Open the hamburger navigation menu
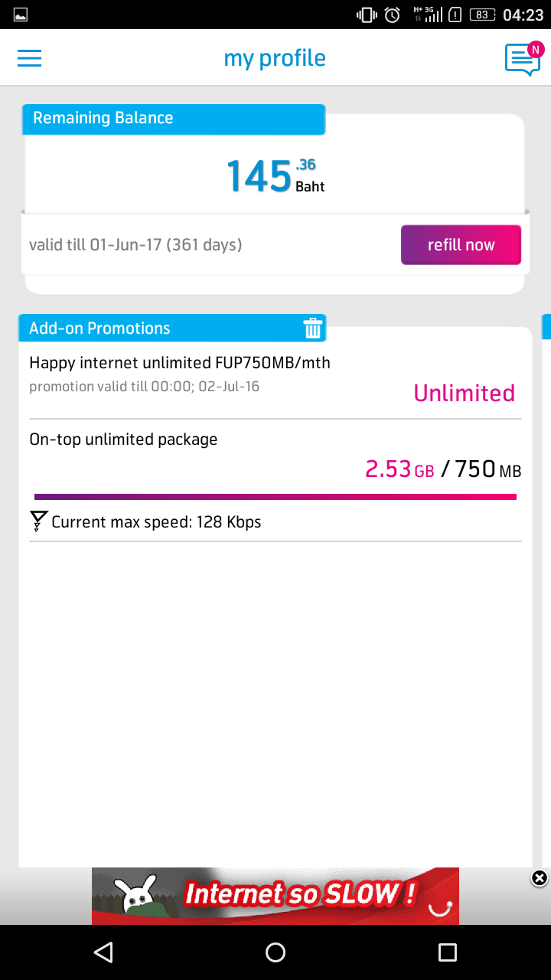 point(30,58)
